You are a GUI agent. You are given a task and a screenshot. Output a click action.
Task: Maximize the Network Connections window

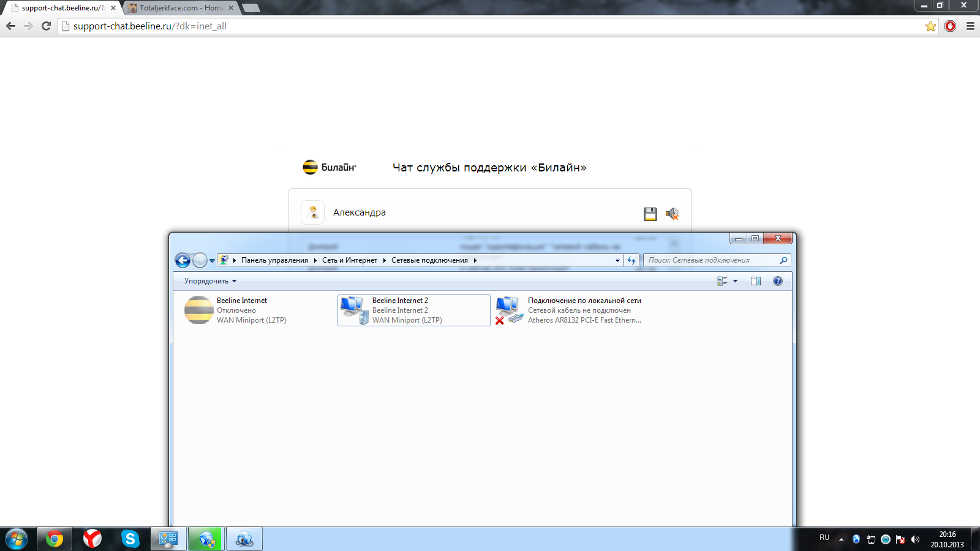pos(755,238)
